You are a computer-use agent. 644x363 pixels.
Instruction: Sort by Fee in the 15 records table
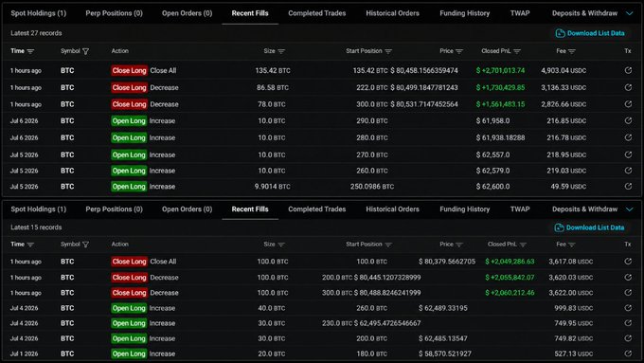pos(572,245)
